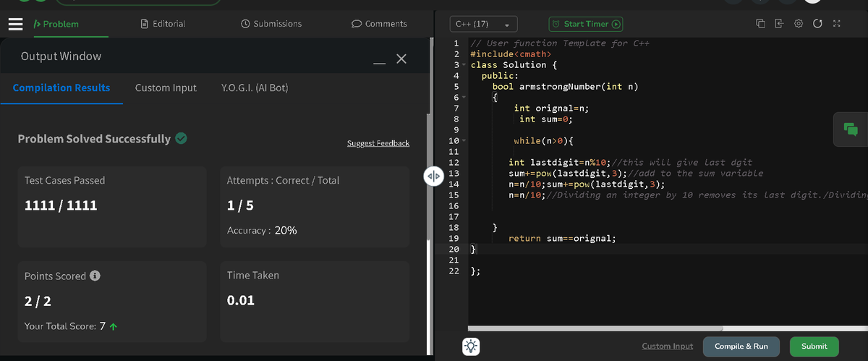Collapse code fold at line 6

[464, 98]
